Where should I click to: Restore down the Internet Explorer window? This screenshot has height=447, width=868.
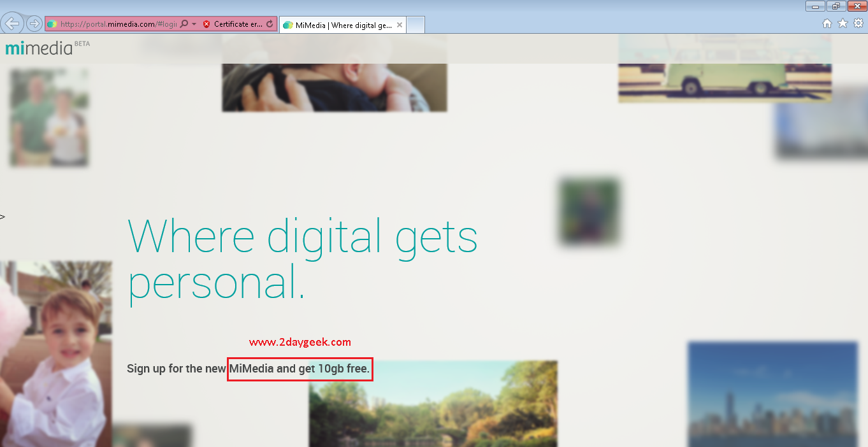click(x=836, y=6)
